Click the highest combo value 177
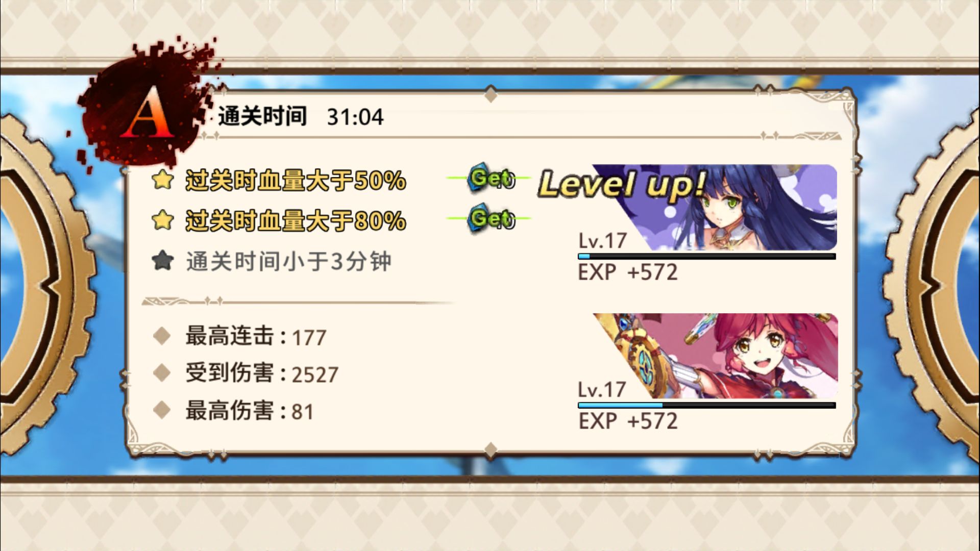The image size is (980, 551). (309, 338)
